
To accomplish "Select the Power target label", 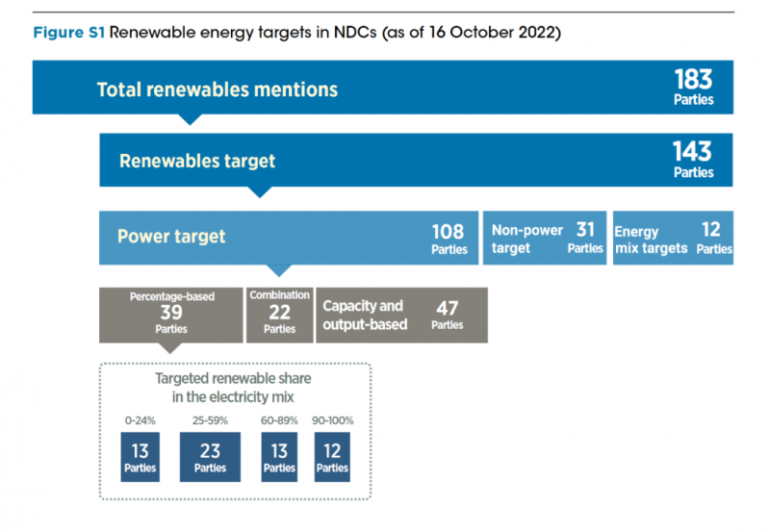I will [x=171, y=237].
